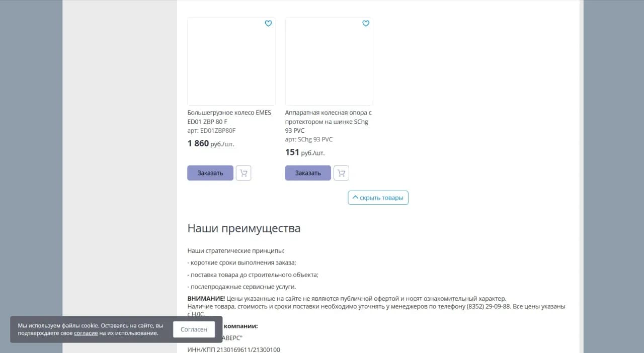The image size is (644, 353).
Task: Select the chevron inside скрыть товары button
Action: pyautogui.click(x=356, y=197)
